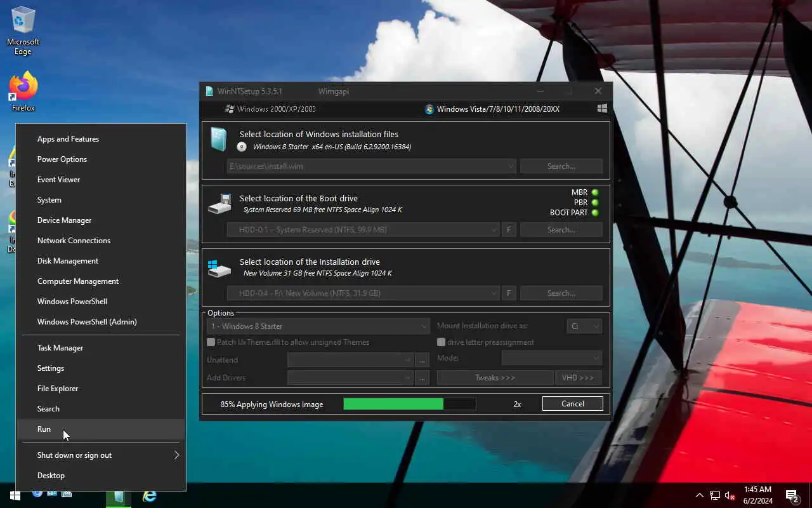Click the F button on Boot drive row

click(508, 230)
